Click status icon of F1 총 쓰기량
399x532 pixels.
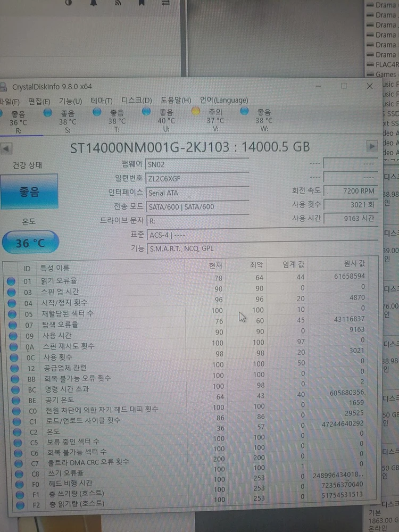click(20, 495)
